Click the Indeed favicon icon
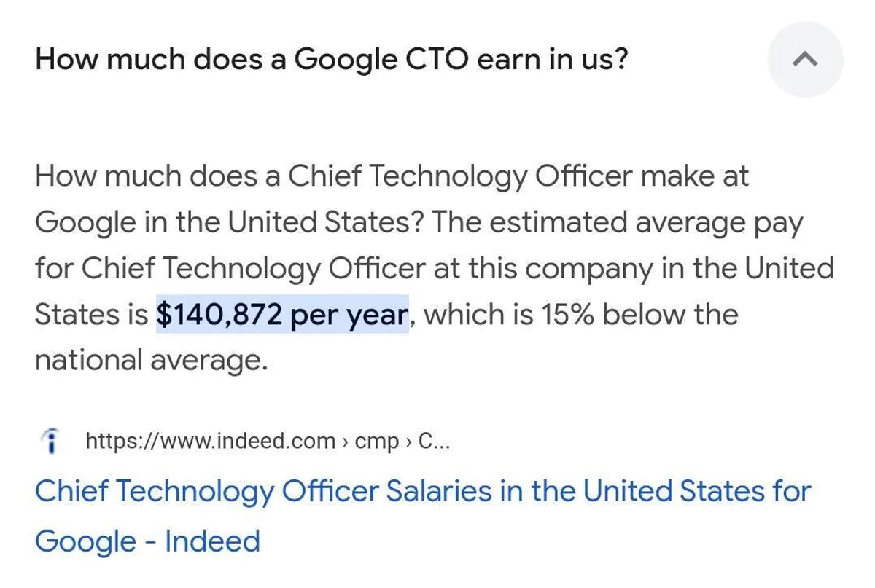 [50, 441]
